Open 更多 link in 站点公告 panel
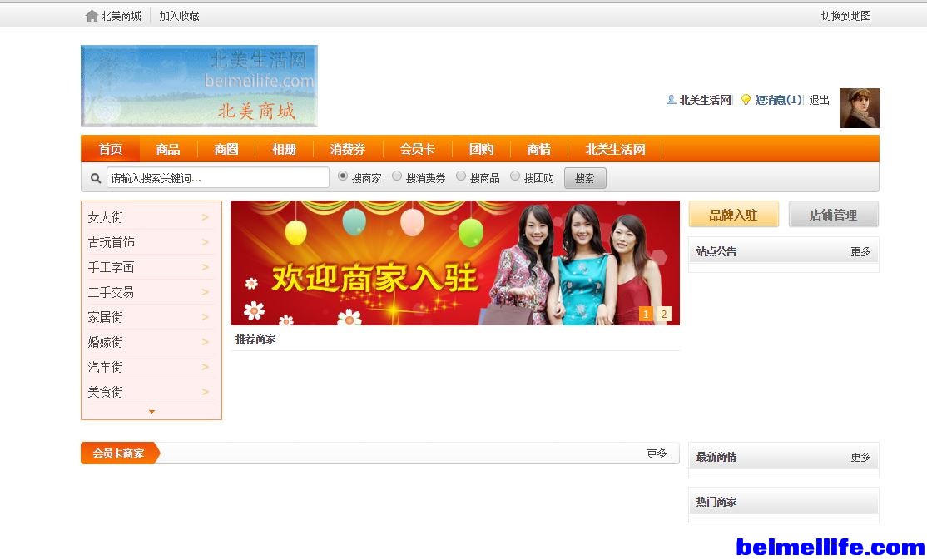Viewport: 927px width, 560px height. (860, 251)
